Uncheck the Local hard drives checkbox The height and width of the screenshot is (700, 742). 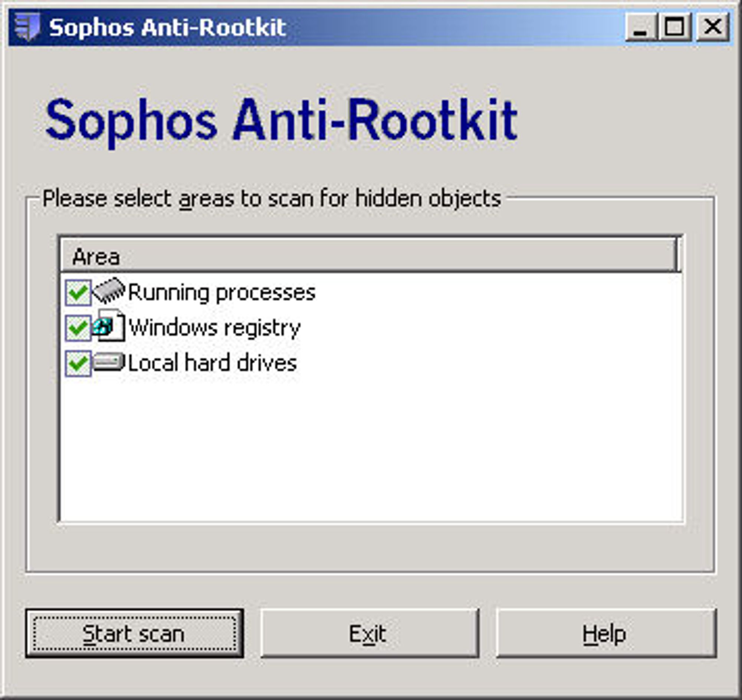78,363
